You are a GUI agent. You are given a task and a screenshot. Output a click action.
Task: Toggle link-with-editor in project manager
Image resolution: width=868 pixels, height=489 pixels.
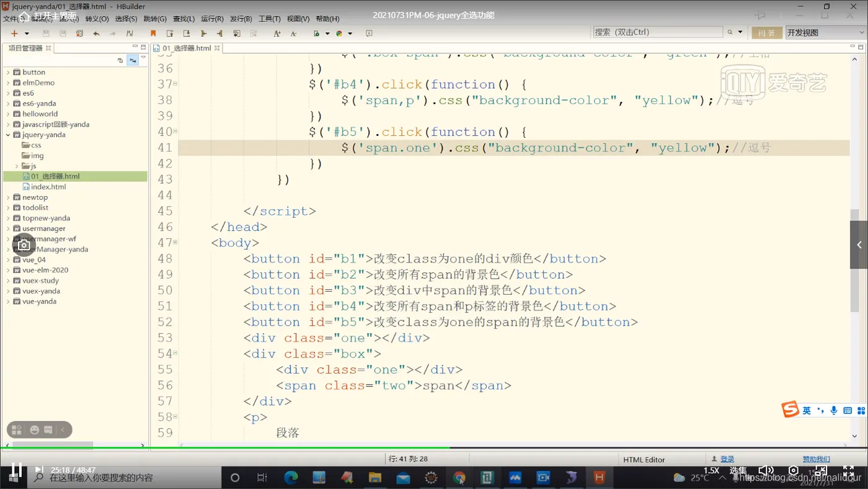coord(133,60)
